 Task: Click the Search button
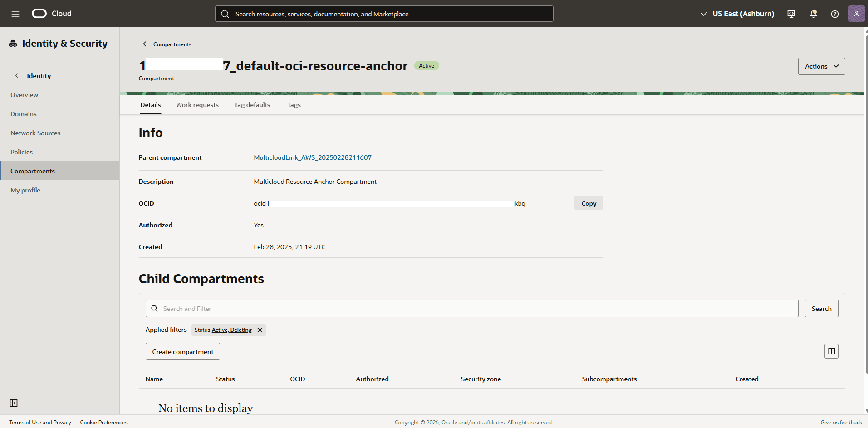(821, 309)
